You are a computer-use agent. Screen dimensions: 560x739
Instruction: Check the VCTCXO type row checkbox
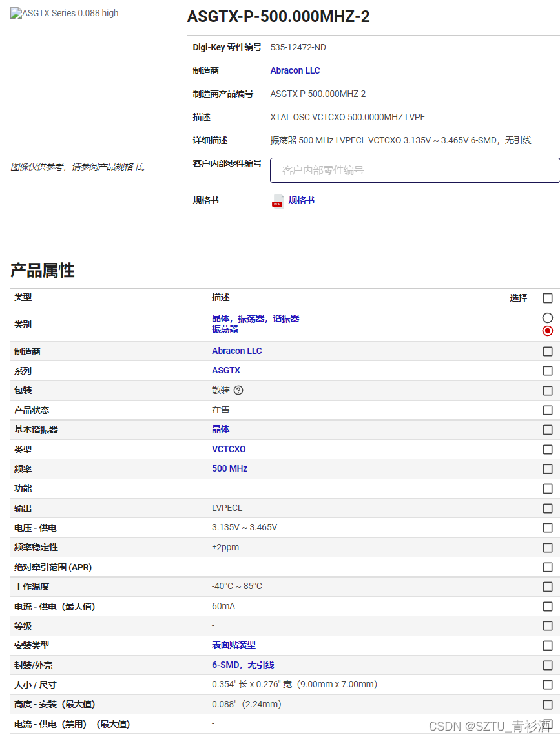(x=548, y=450)
